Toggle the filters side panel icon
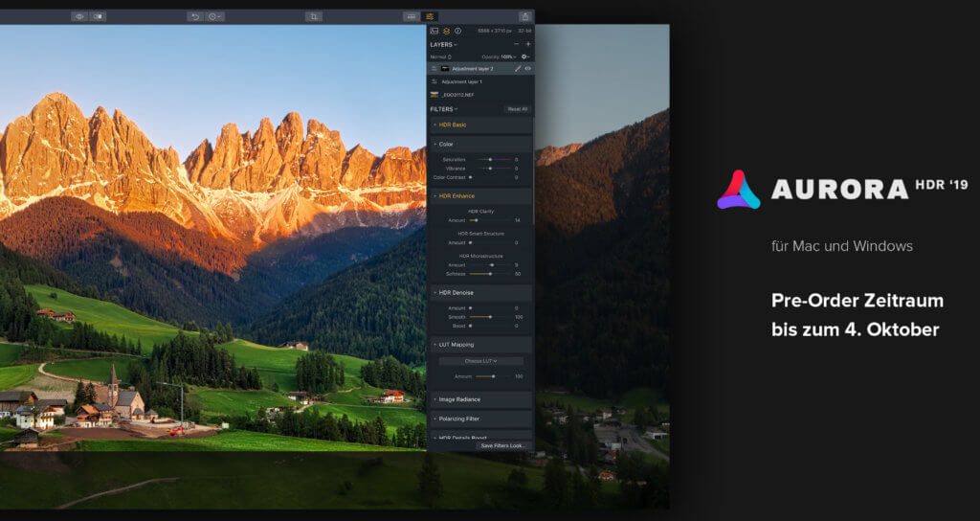Viewport: 980px width, 521px height. [x=430, y=17]
